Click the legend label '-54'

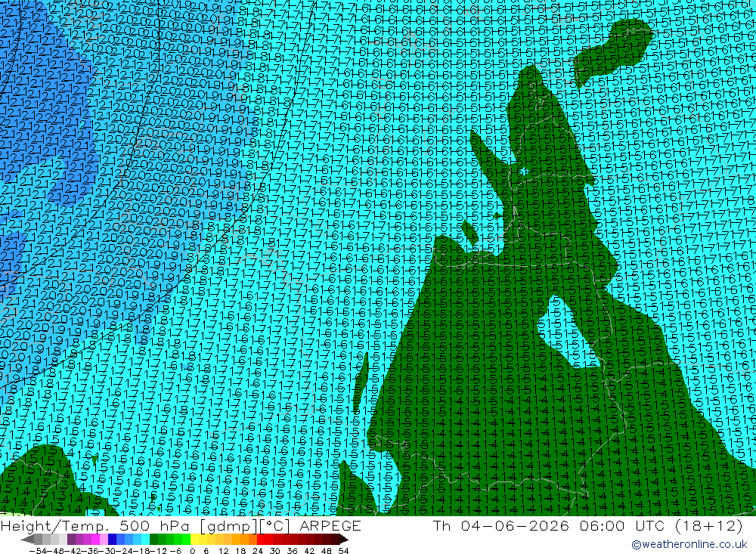pos(38,551)
